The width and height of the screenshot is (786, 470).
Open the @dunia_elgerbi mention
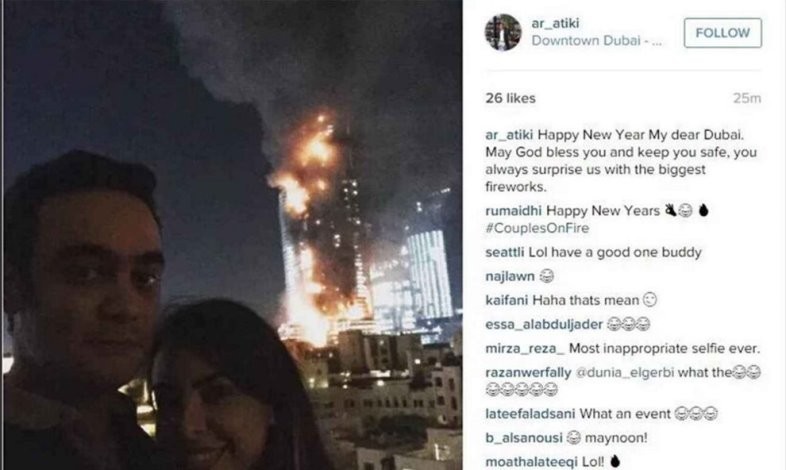[624, 373]
